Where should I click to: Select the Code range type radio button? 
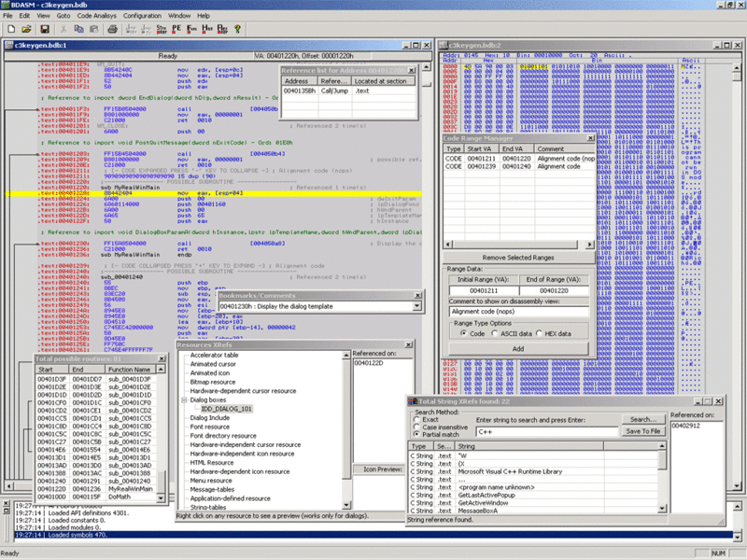click(463, 333)
